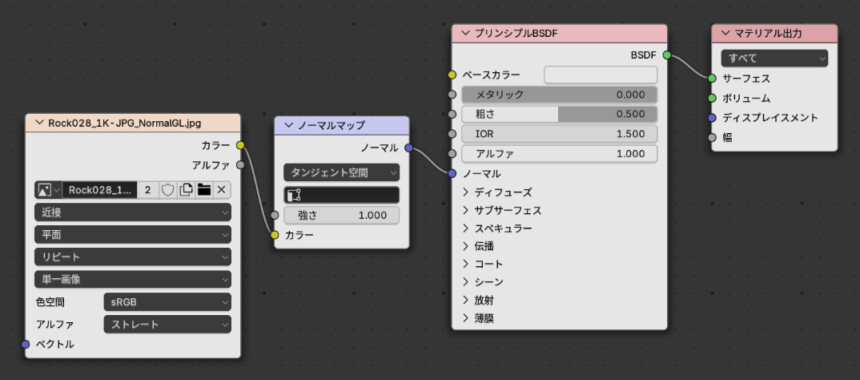
Task: Click ディスプレイスメント input socket
Action: tap(712, 117)
